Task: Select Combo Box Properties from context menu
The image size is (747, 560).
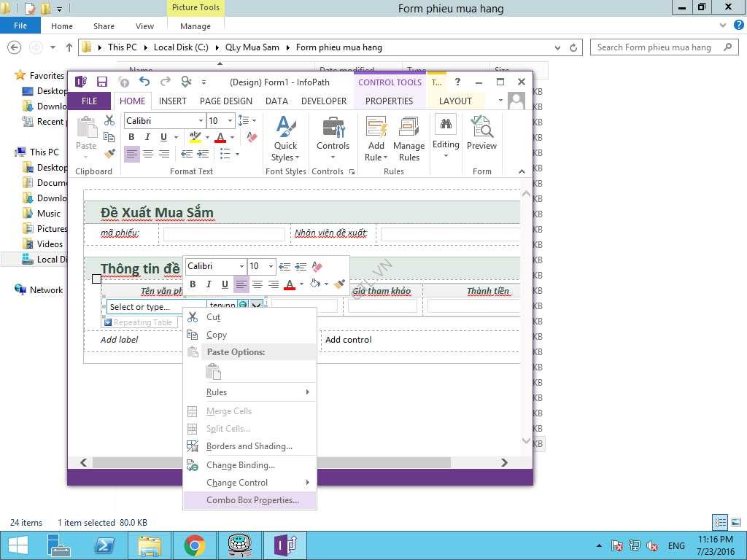Action: pyautogui.click(x=252, y=500)
